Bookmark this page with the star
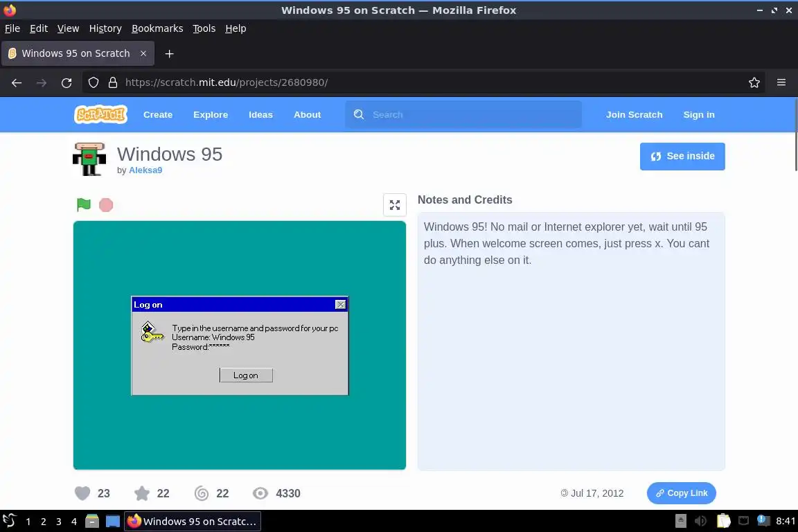This screenshot has height=532, width=798. pos(754,82)
